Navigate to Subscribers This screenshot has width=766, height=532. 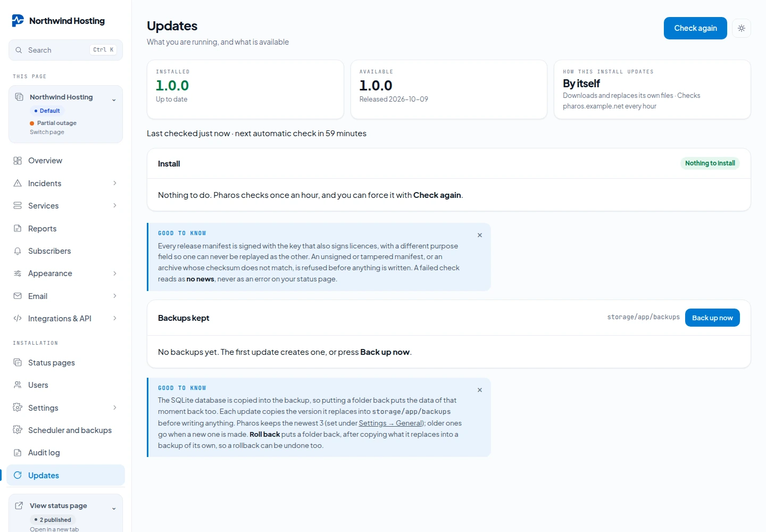pyautogui.click(x=66, y=251)
